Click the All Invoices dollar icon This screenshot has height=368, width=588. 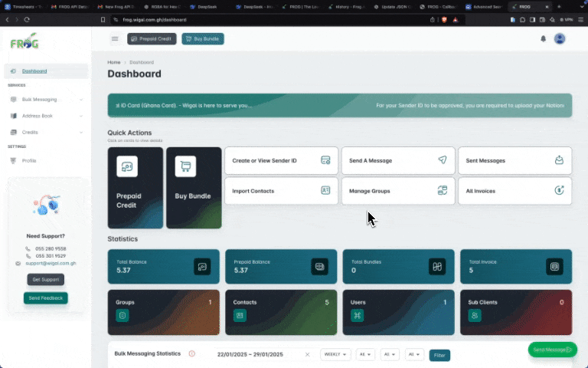click(x=559, y=190)
